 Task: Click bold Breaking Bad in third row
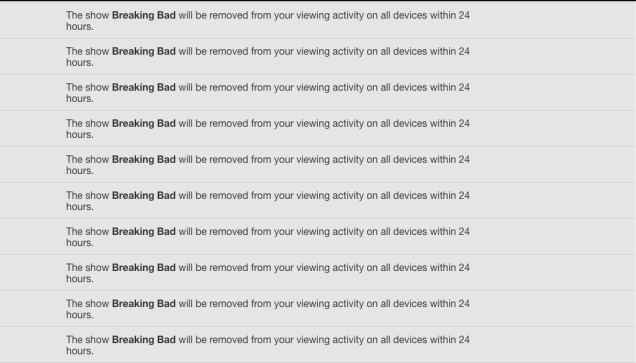[144, 88]
